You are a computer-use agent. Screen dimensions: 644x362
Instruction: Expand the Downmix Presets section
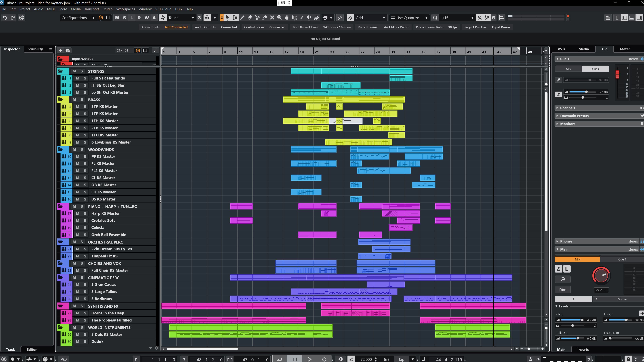click(x=574, y=116)
